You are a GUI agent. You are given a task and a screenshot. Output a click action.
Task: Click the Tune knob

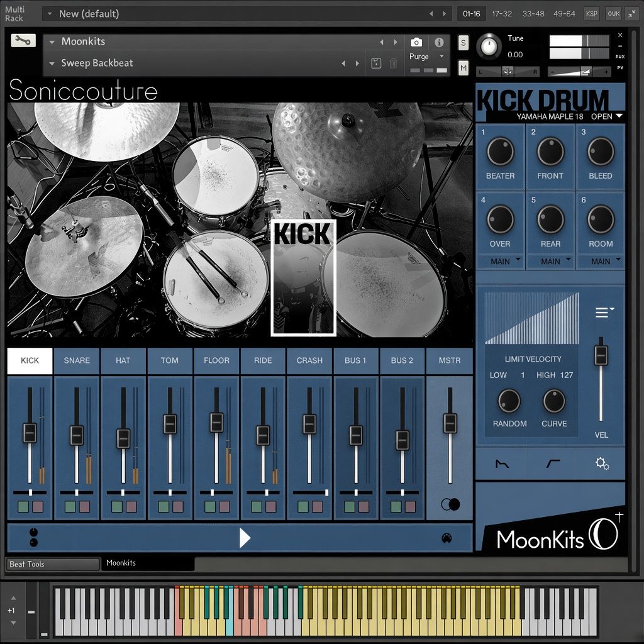coord(489,47)
